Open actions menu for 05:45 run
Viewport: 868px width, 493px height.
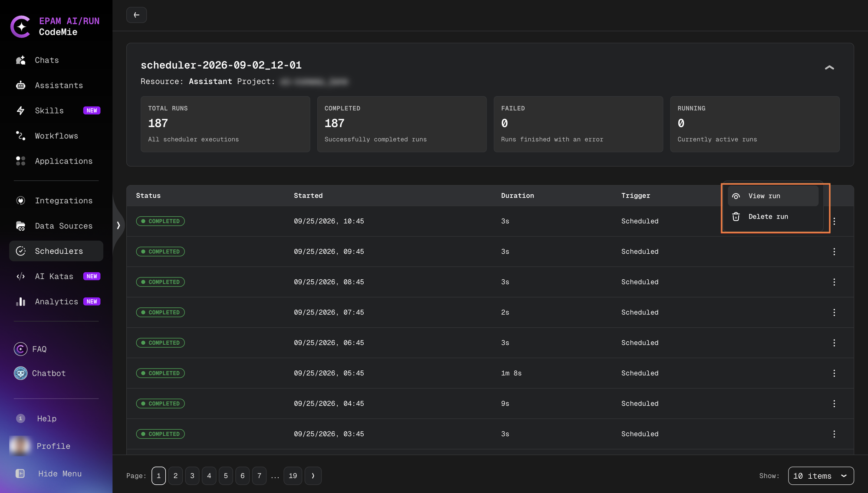pyautogui.click(x=834, y=373)
